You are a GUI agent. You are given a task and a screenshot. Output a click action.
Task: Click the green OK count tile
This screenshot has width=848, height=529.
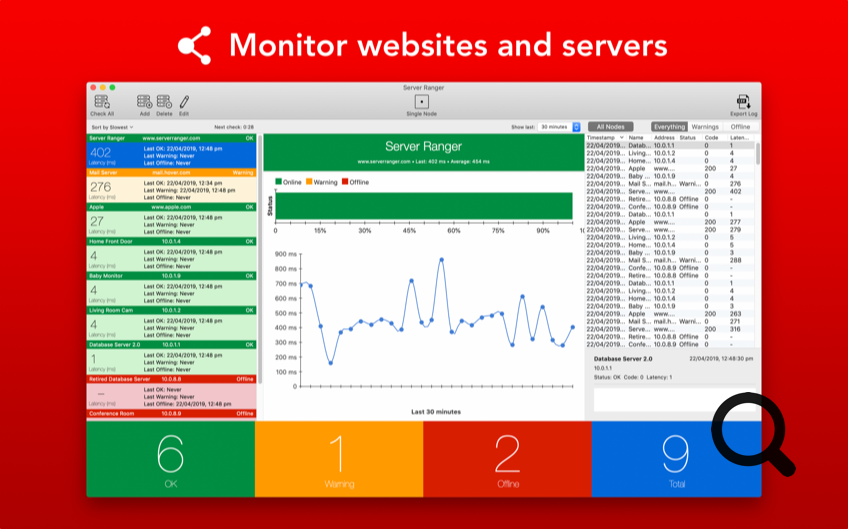pos(170,458)
